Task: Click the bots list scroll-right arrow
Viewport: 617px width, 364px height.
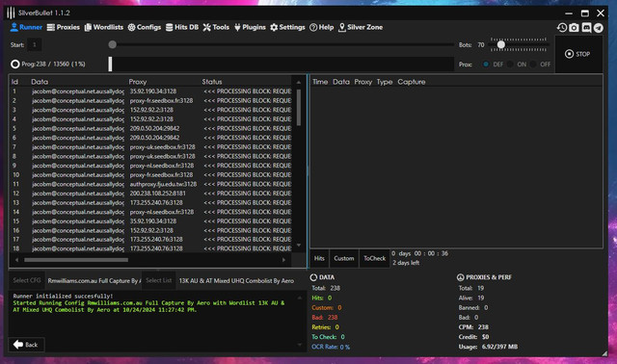Action: pyautogui.click(x=283, y=260)
